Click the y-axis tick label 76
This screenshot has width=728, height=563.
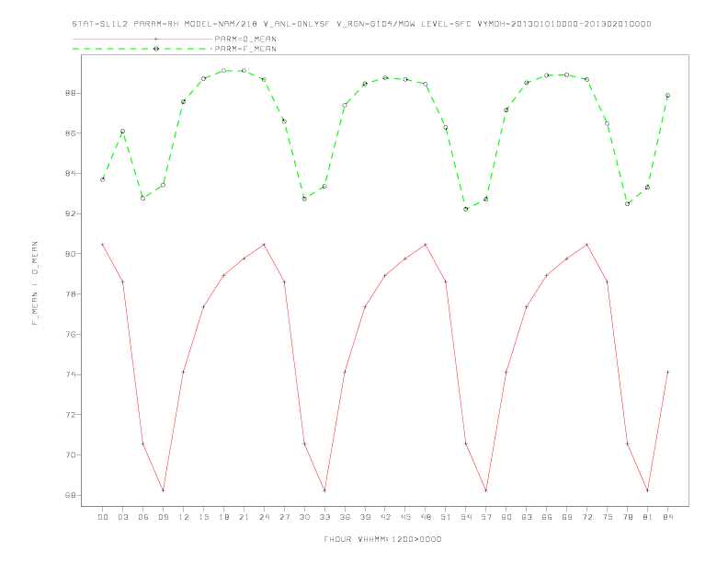click(x=70, y=334)
